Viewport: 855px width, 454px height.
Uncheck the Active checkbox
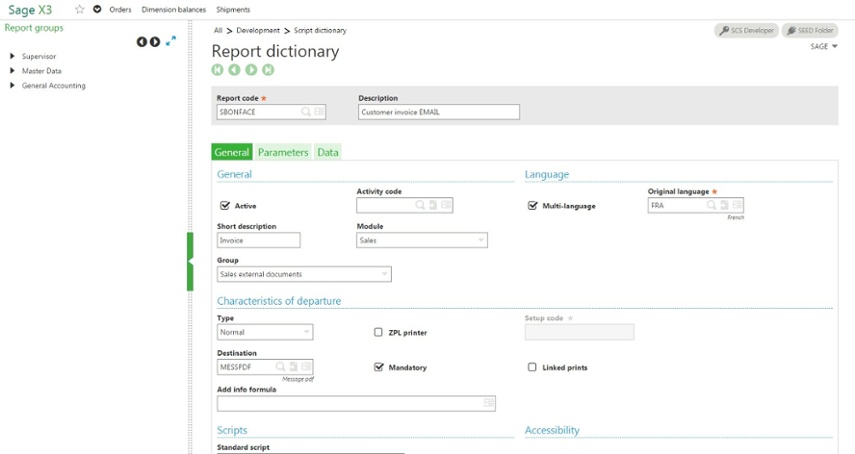(x=225, y=206)
